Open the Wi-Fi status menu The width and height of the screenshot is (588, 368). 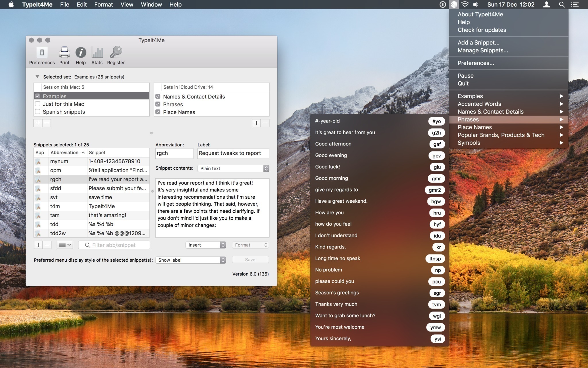tap(465, 4)
